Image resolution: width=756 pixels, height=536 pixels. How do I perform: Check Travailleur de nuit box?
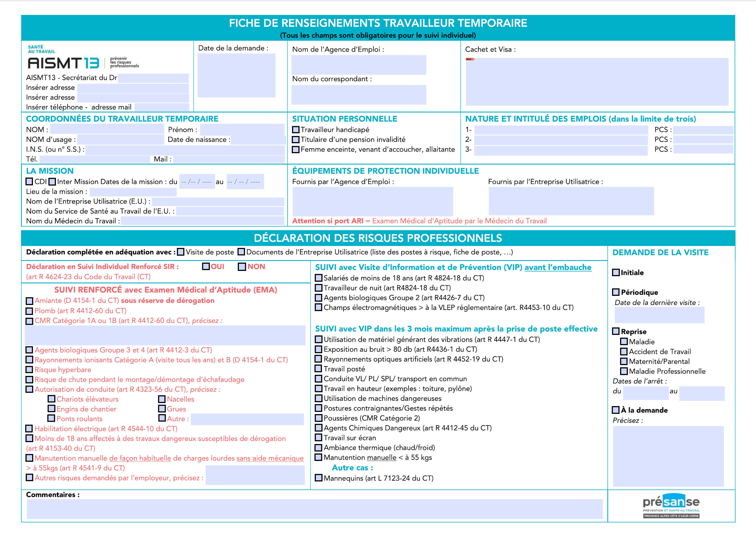click(318, 288)
